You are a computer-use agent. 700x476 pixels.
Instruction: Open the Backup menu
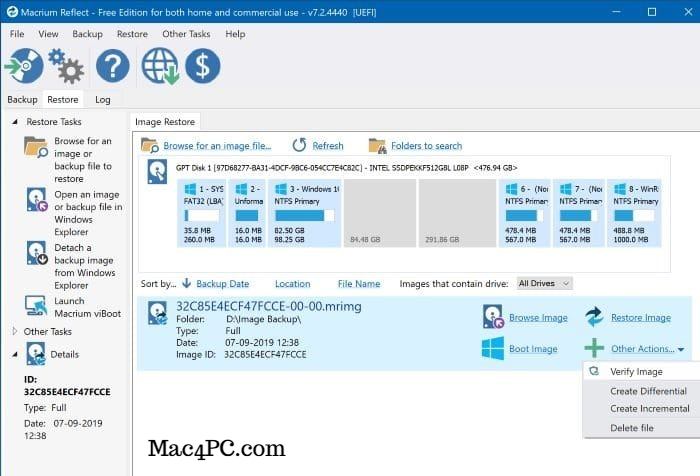coord(88,34)
